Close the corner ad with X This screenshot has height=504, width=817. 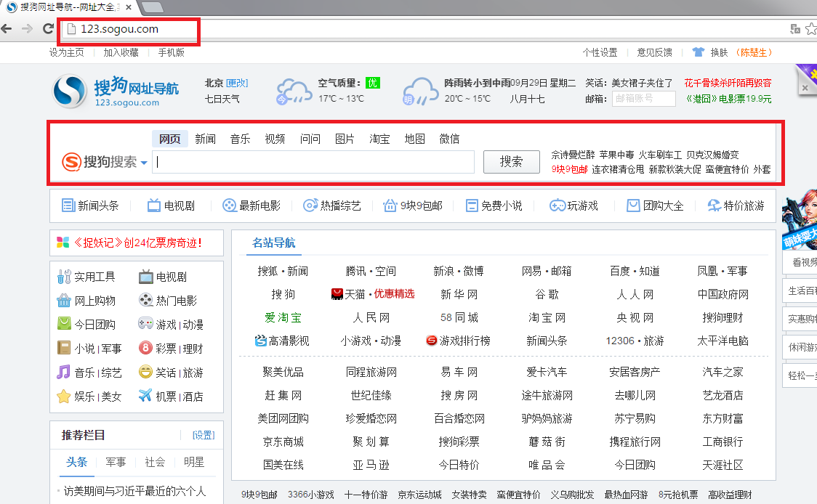(805, 88)
